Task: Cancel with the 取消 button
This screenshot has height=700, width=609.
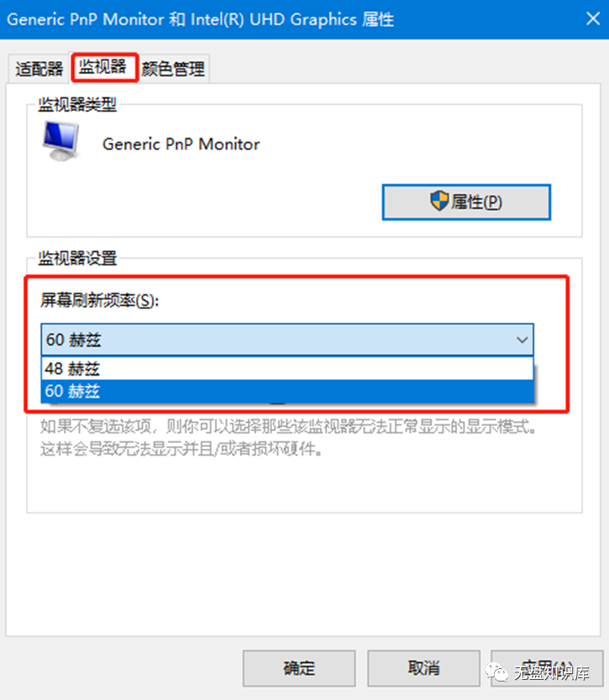Action: pos(423,668)
